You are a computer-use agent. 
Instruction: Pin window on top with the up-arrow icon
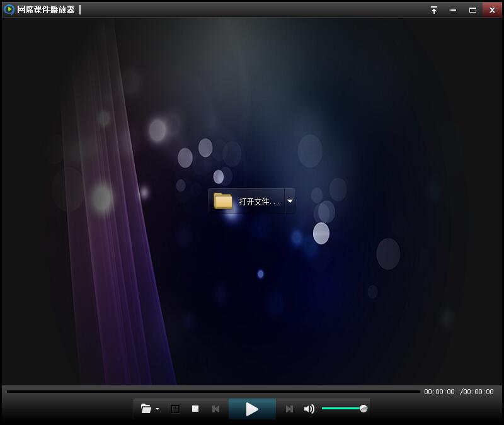pyautogui.click(x=434, y=10)
